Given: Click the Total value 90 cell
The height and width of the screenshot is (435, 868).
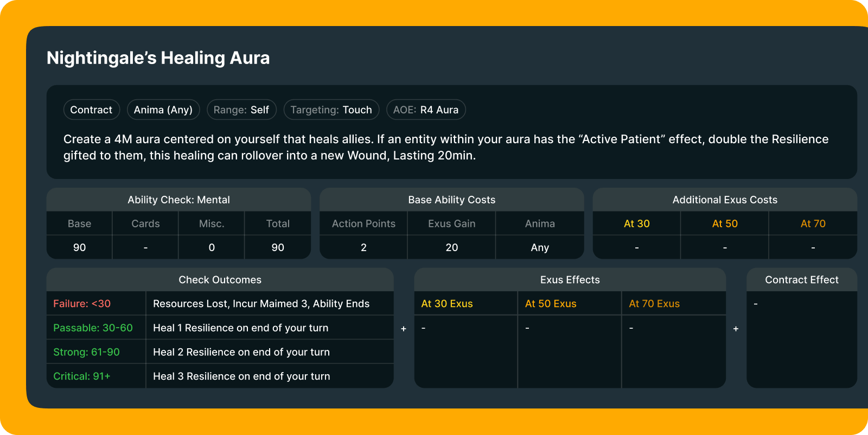Looking at the screenshot, I should [x=278, y=247].
